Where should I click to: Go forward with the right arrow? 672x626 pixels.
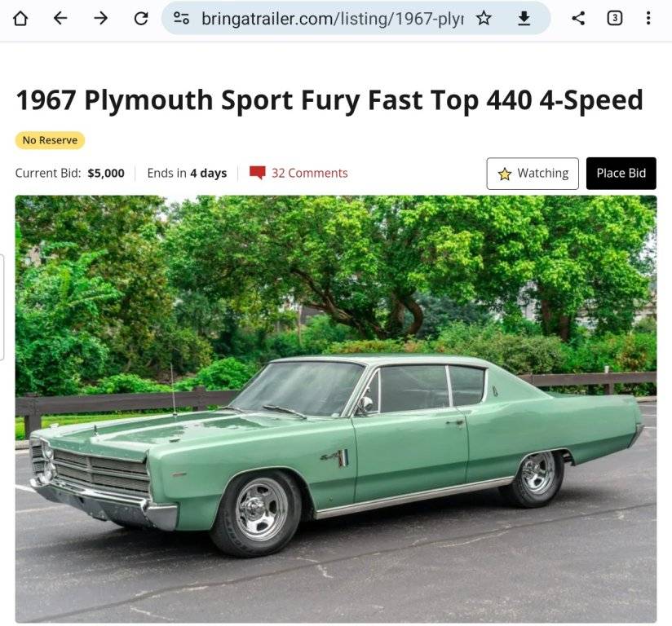[x=100, y=18]
